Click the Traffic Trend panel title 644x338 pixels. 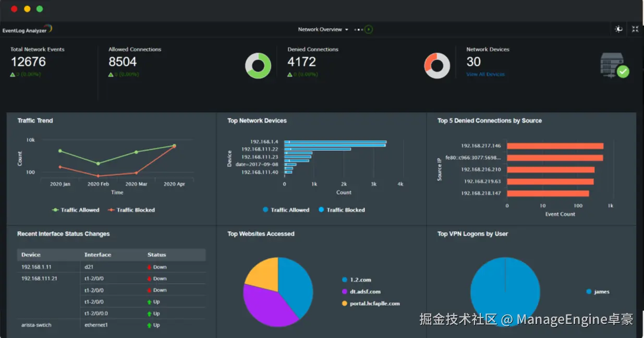[35, 120]
